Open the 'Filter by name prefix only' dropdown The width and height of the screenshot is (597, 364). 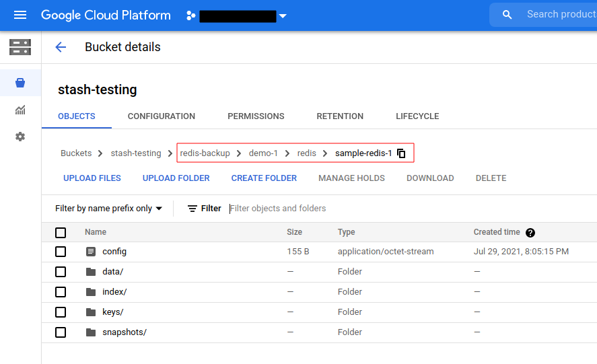click(x=109, y=209)
